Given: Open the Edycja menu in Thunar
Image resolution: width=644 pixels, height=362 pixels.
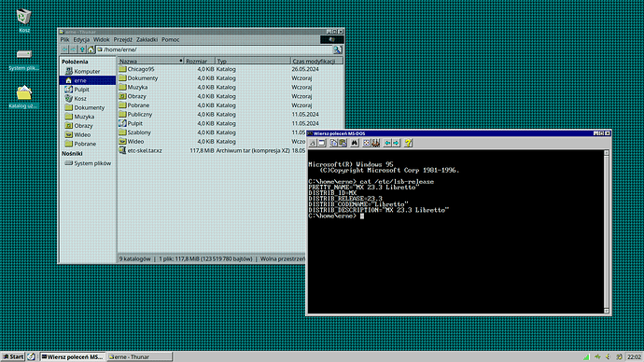Looking at the screenshot, I should pos(81,40).
